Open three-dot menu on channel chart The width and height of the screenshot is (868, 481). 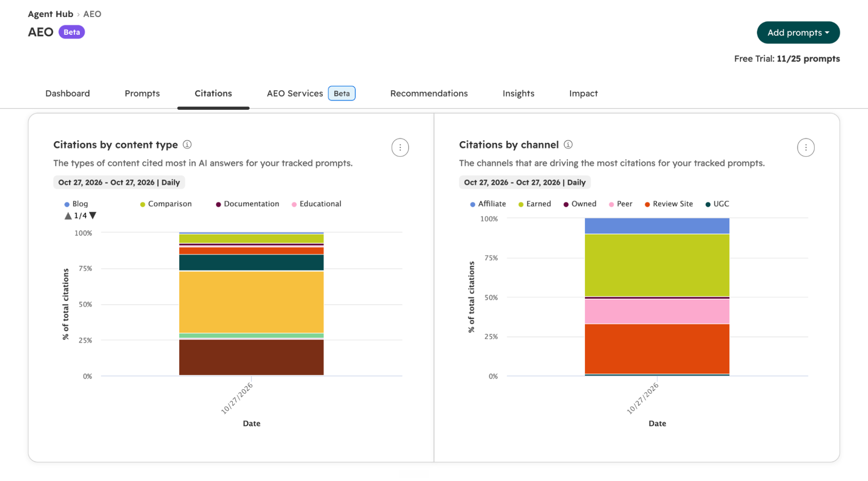click(806, 147)
